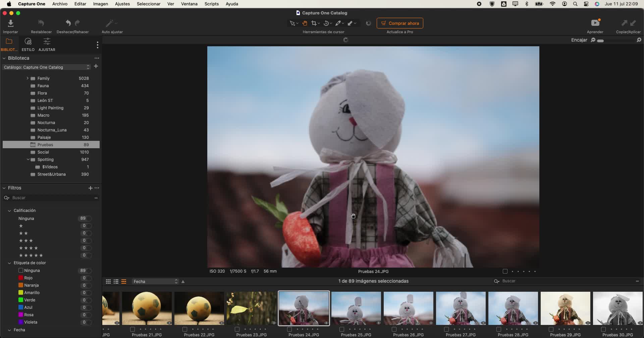644x338 pixels.
Task: Select the adjustment brush cursor tool
Action: 350,23
